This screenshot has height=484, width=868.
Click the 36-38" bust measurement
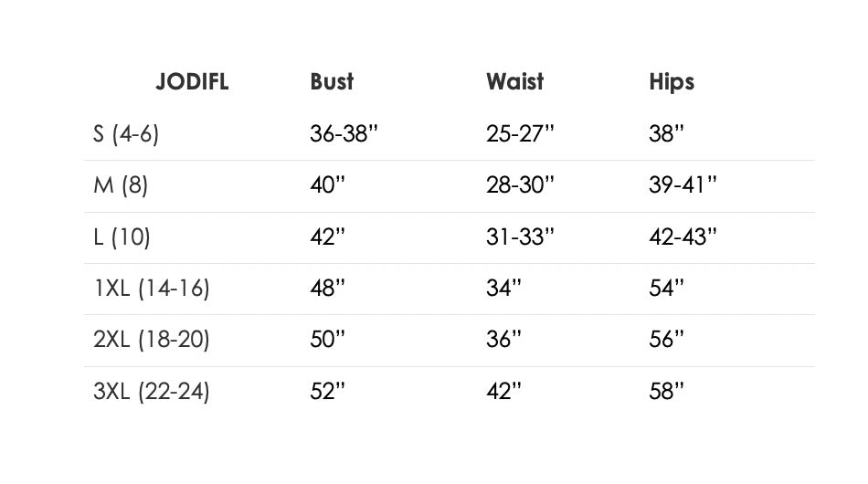tap(344, 133)
